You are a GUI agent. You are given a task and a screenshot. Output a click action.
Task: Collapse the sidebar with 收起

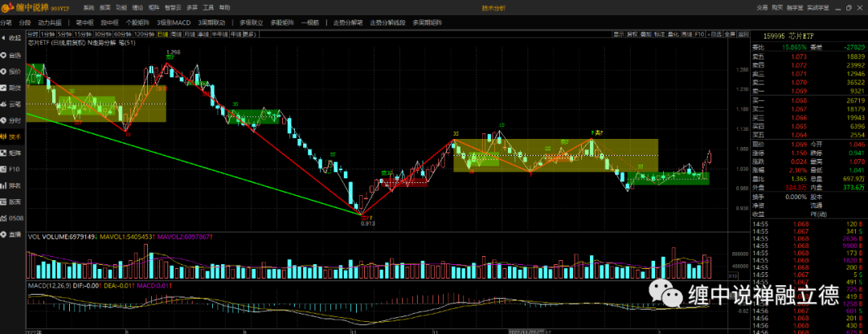pos(11,39)
